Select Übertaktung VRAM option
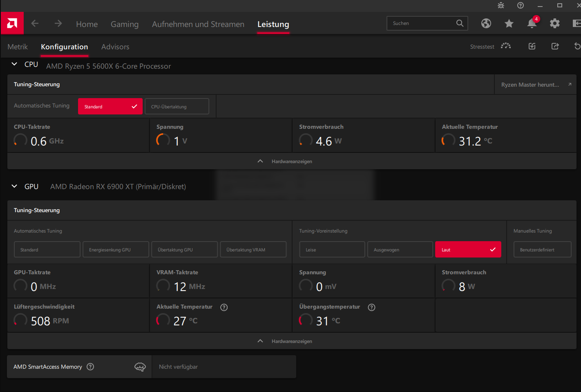This screenshot has width=581, height=392. point(253,249)
